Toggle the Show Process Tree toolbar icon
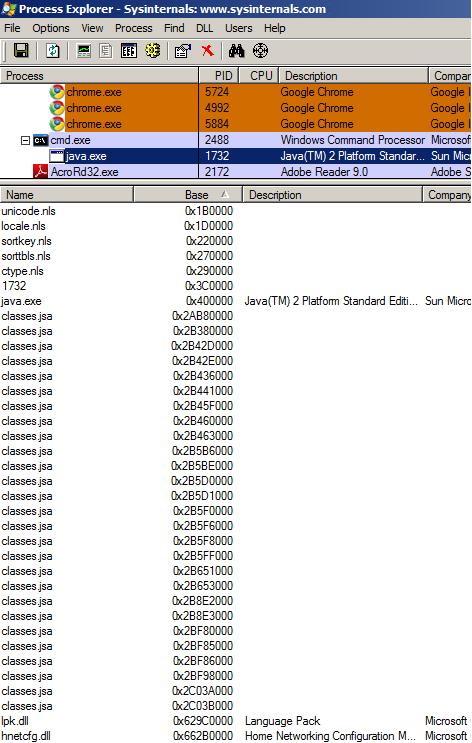This screenshot has height=743, width=472. (x=106, y=51)
